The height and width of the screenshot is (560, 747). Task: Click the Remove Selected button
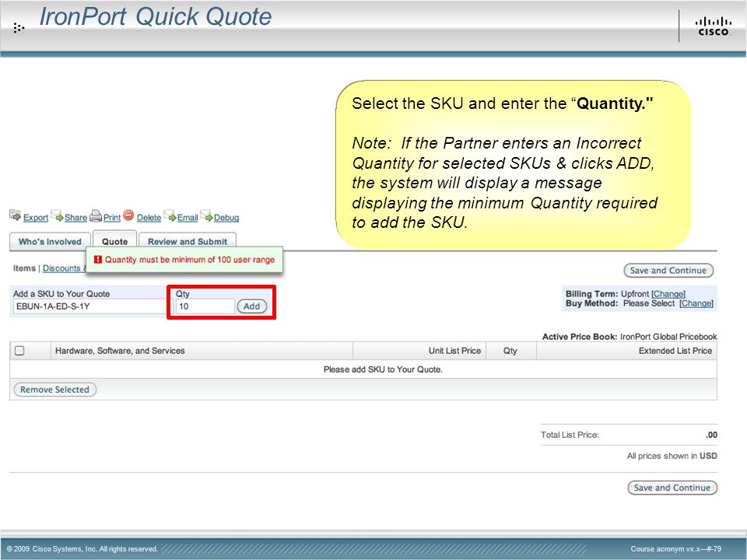click(54, 390)
